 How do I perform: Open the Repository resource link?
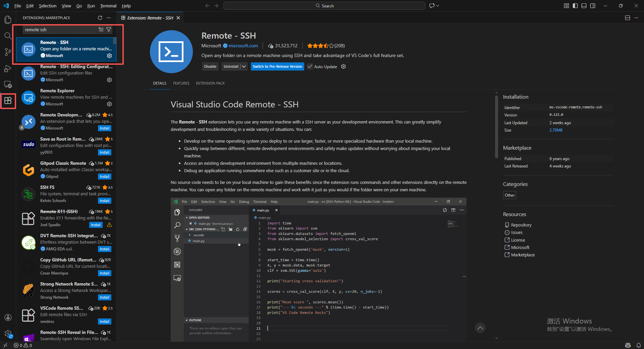click(521, 225)
